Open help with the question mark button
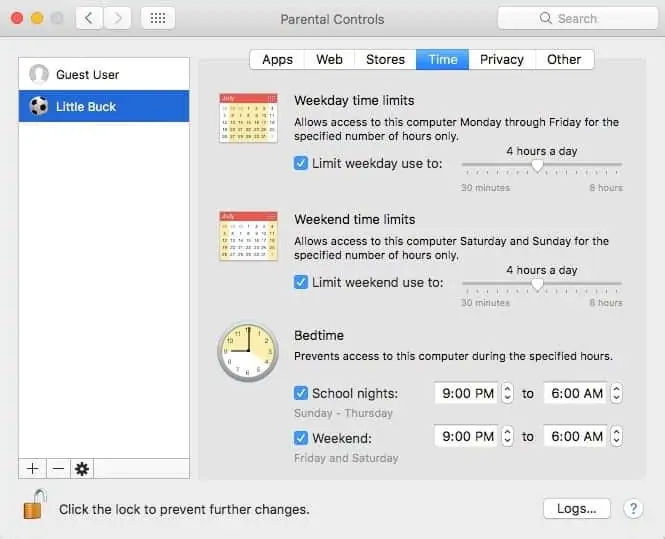 coord(633,508)
